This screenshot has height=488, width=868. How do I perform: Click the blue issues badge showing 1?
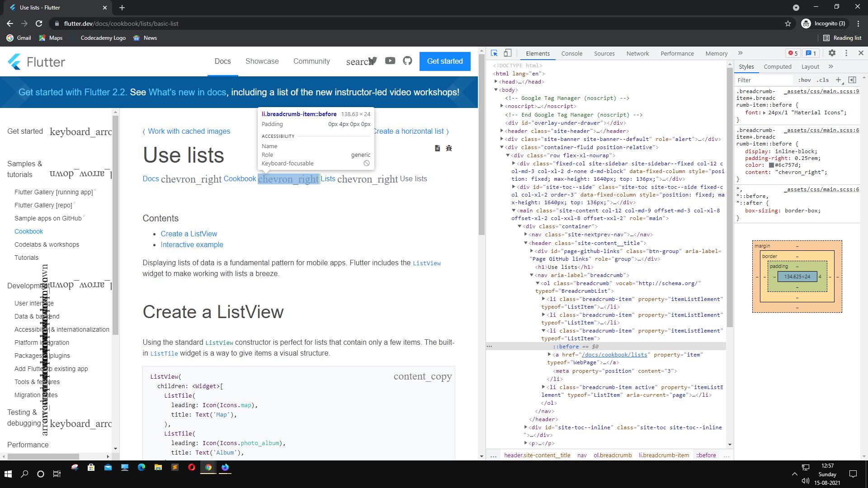(x=811, y=53)
